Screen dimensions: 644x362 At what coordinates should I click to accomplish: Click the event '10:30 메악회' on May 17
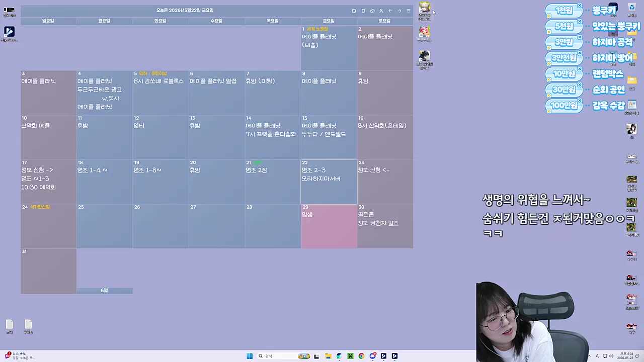tap(38, 187)
